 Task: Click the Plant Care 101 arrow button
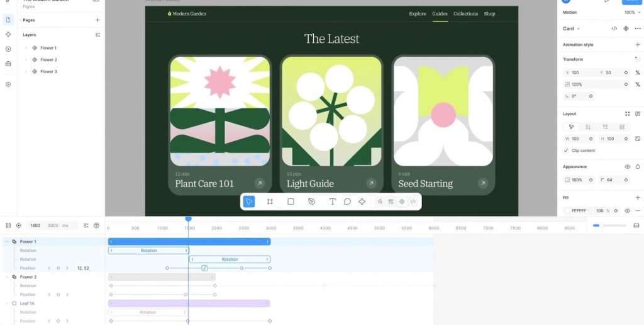(260, 183)
